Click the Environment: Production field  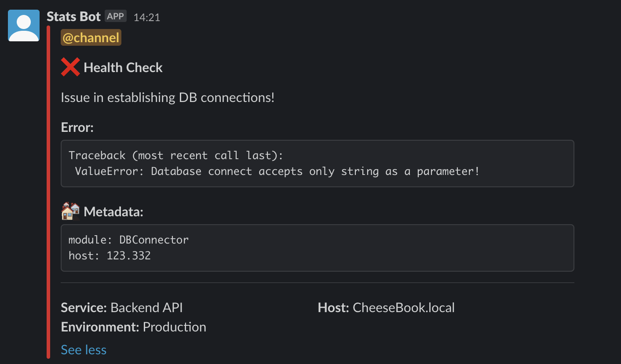pos(134,327)
